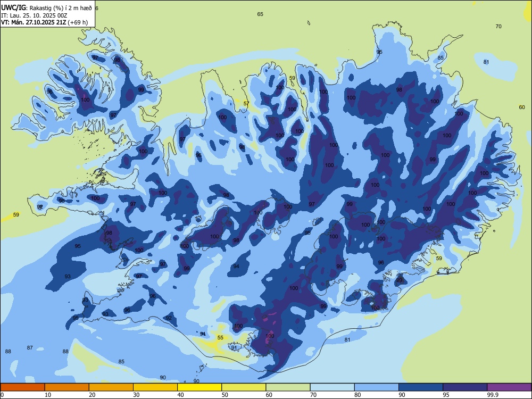Pick the pale green 60–70 legend swatch

tap(288, 387)
